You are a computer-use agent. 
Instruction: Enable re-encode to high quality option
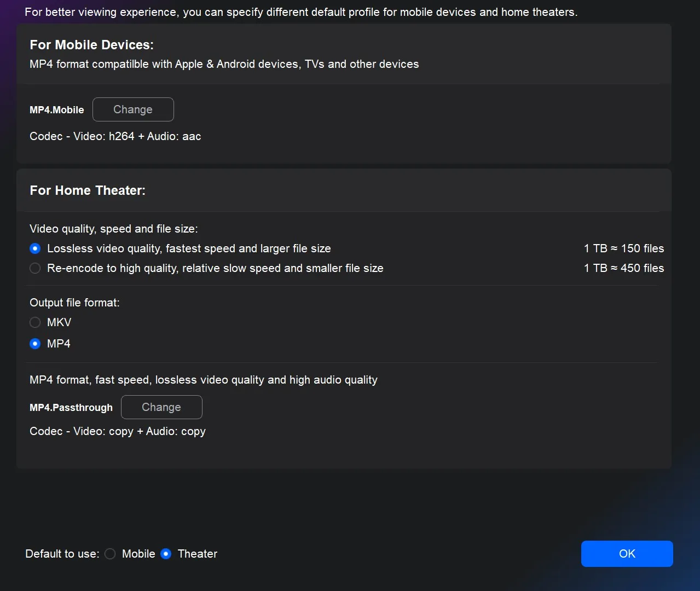click(x=34, y=268)
